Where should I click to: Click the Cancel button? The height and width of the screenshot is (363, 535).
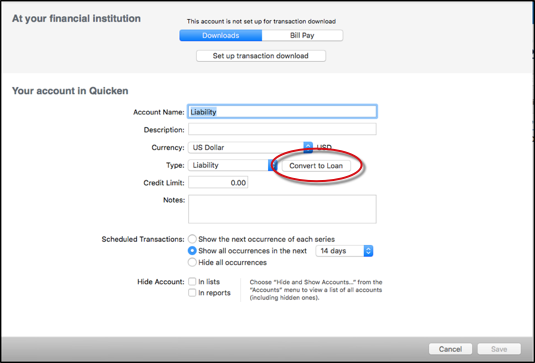(450, 349)
